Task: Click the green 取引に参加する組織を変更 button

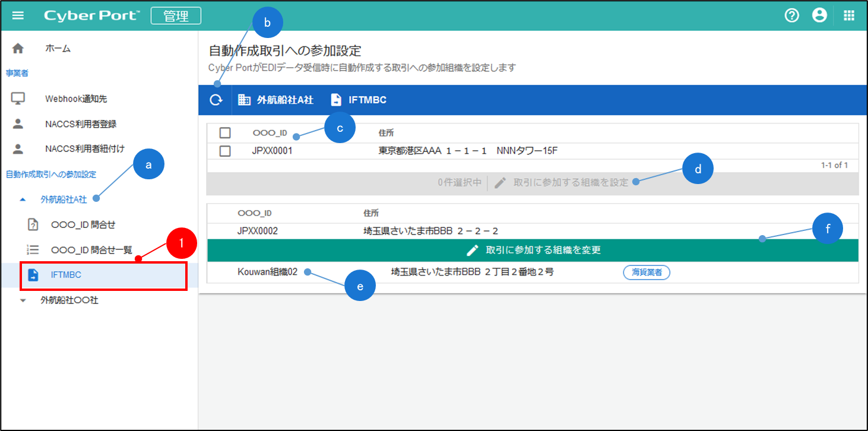Action: point(533,250)
